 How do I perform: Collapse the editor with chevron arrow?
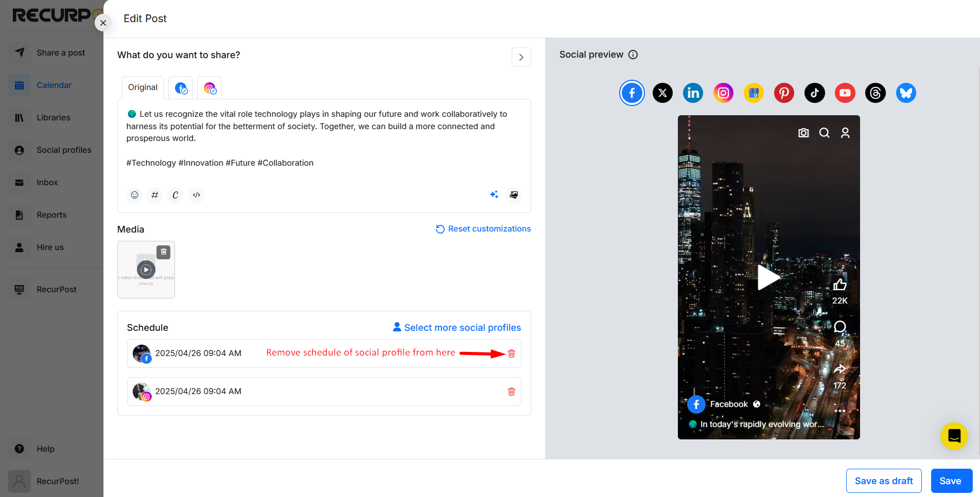point(521,57)
